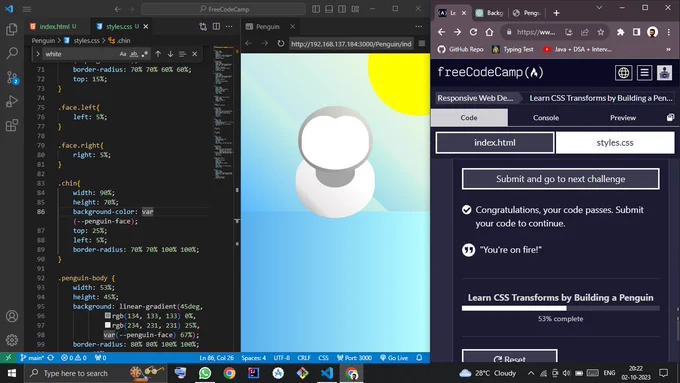680x383 pixels.
Task: Open Source Control view with badge
Action: [12, 78]
